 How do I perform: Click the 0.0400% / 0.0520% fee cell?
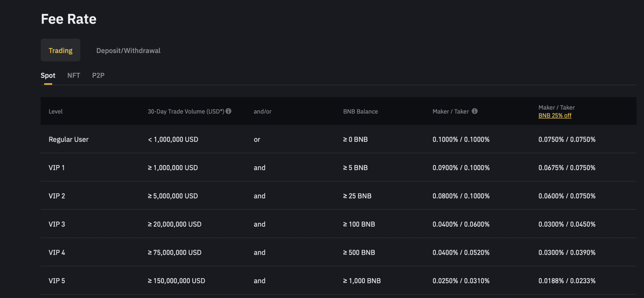click(x=461, y=253)
